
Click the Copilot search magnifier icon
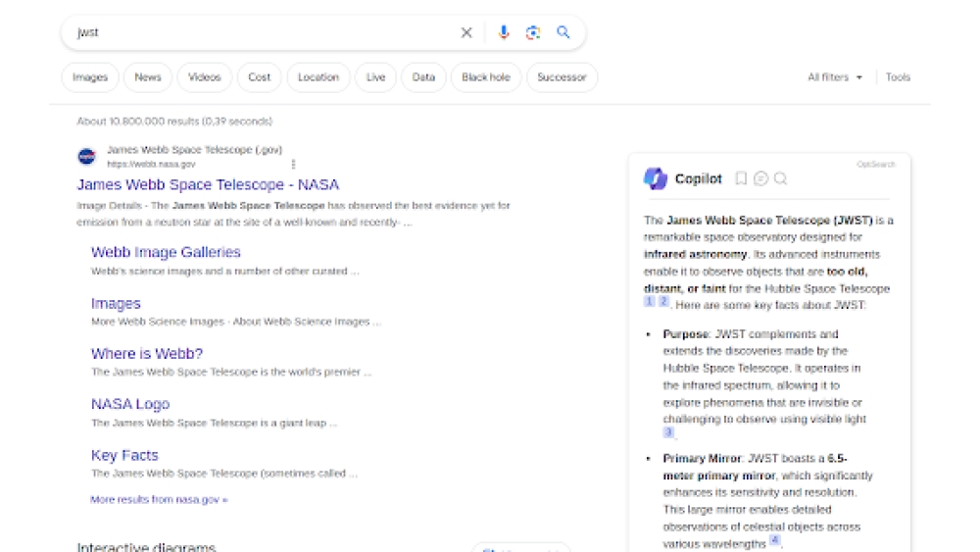coord(781,178)
